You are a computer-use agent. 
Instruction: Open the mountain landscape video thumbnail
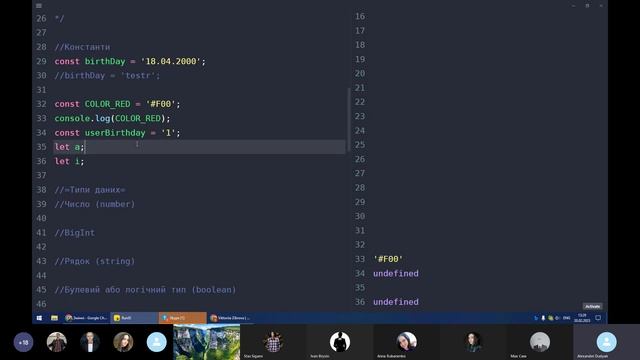(207, 342)
